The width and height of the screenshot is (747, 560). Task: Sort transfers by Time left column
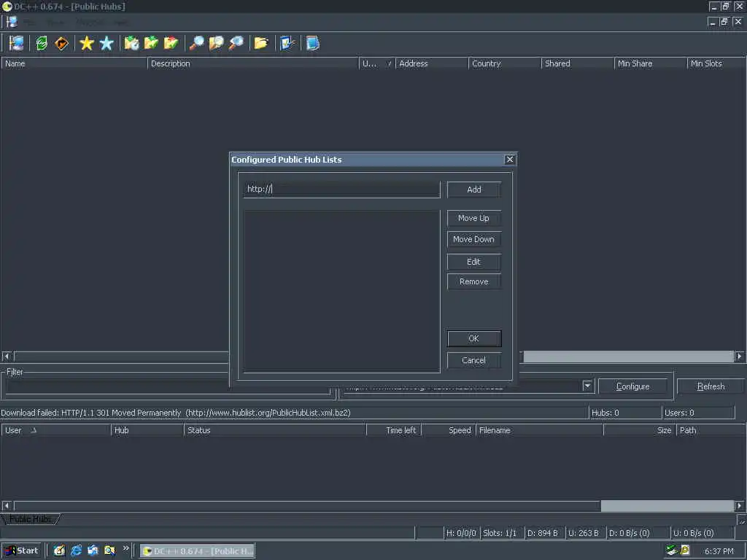click(394, 430)
